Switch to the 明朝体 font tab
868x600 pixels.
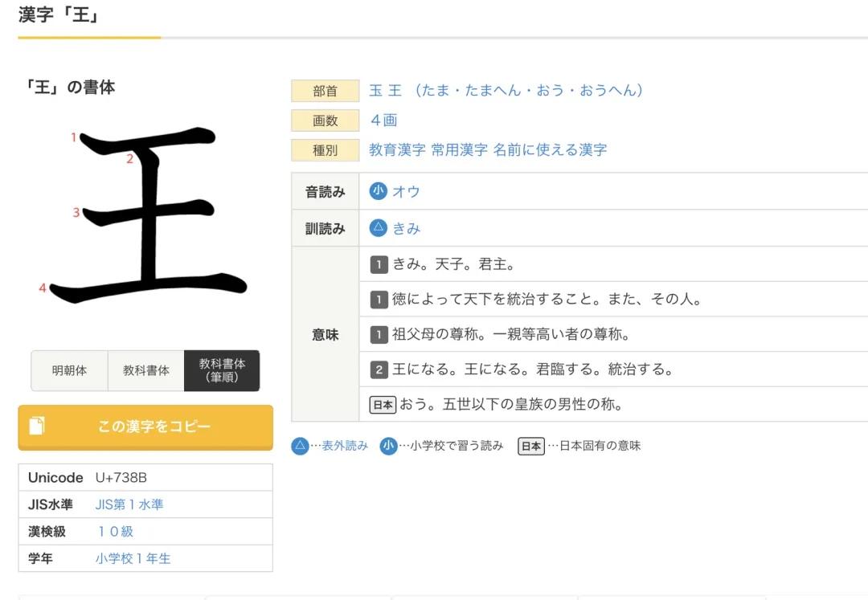click(69, 370)
